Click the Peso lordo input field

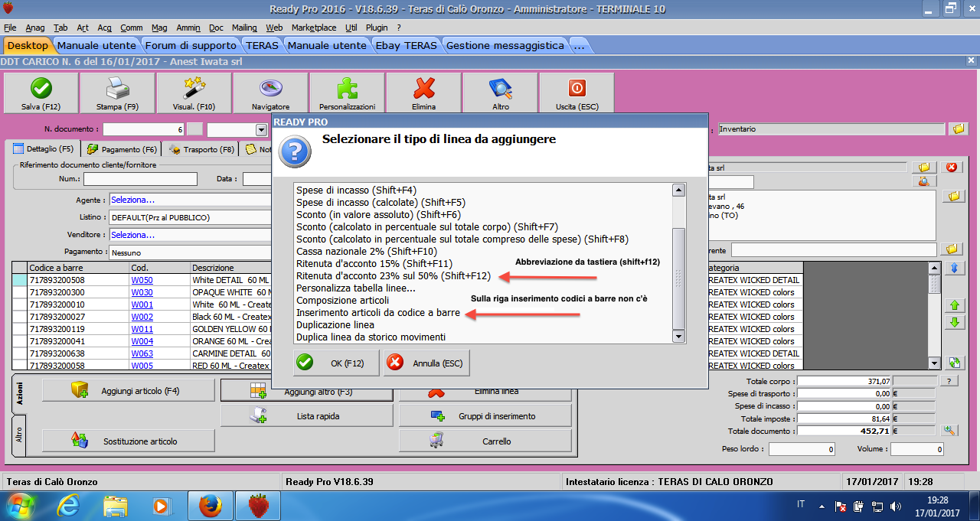[x=802, y=449]
